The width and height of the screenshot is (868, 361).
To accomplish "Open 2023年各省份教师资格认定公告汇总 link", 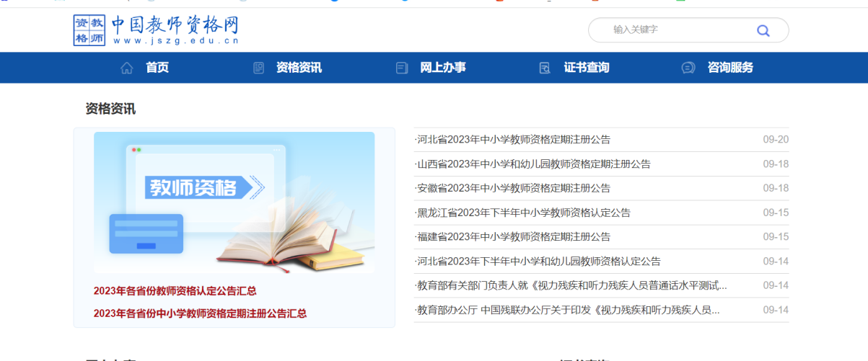I will click(x=175, y=291).
